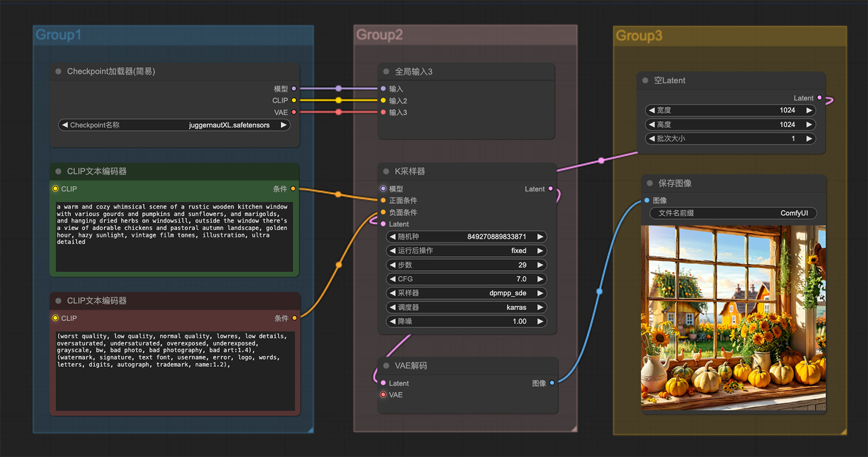Open the Checkpoint名称 model selector
868x457 pixels.
(x=174, y=125)
